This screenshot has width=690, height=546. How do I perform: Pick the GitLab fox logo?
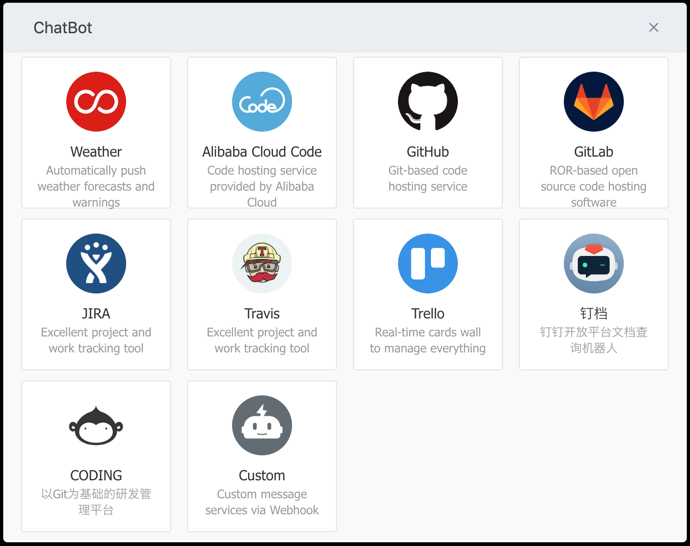tap(594, 102)
